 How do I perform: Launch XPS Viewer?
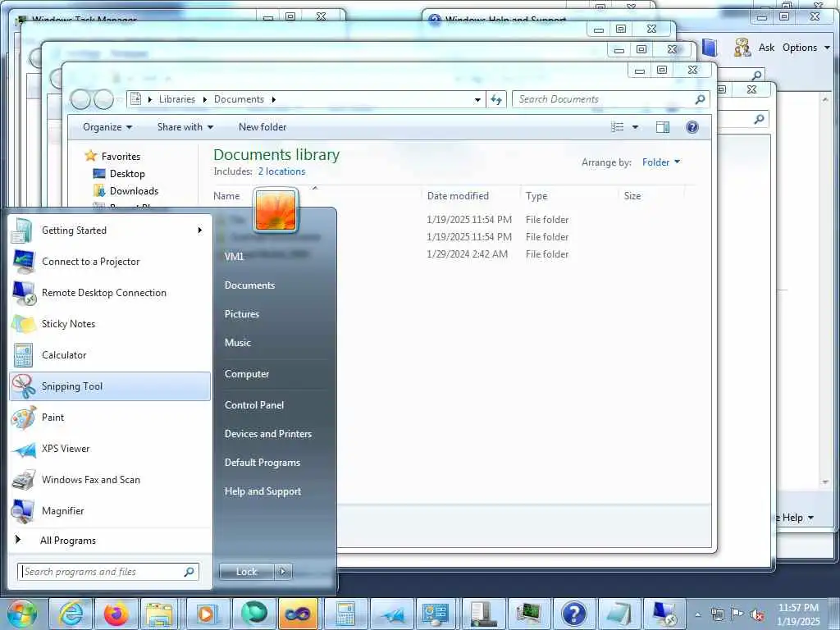click(x=110, y=449)
